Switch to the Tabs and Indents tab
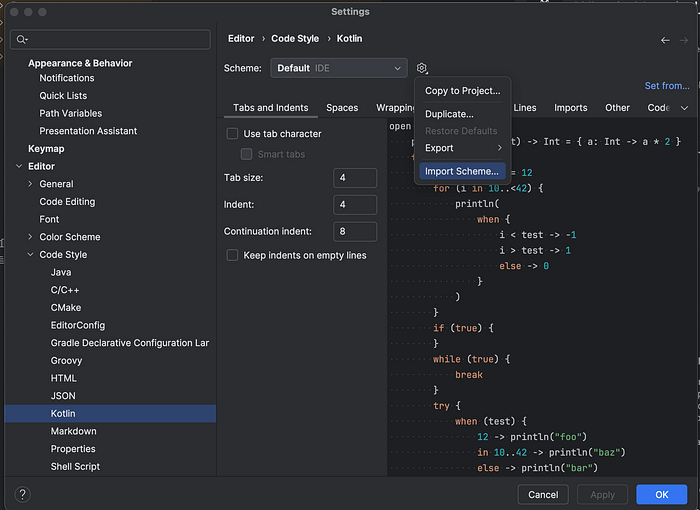This screenshot has height=510, width=700. (x=271, y=108)
